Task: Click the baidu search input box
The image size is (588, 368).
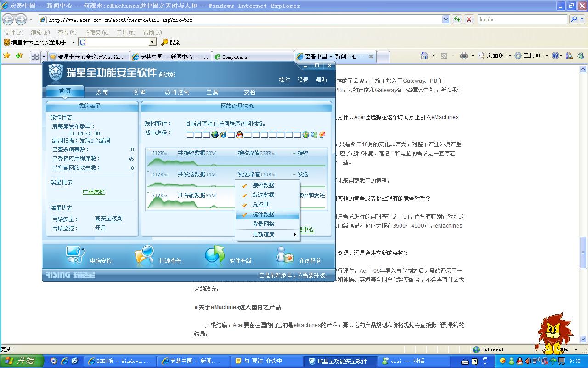Action: (522, 19)
